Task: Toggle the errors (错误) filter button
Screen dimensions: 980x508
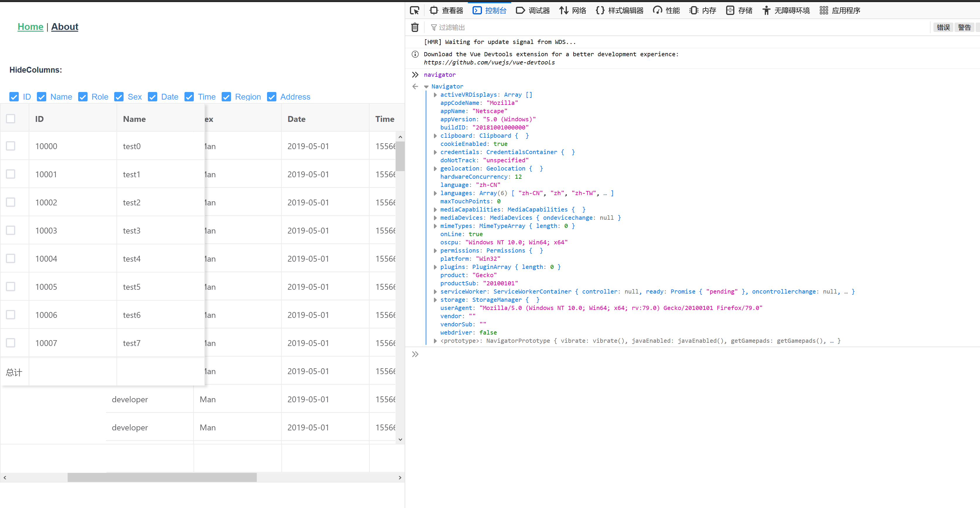Action: tap(943, 28)
